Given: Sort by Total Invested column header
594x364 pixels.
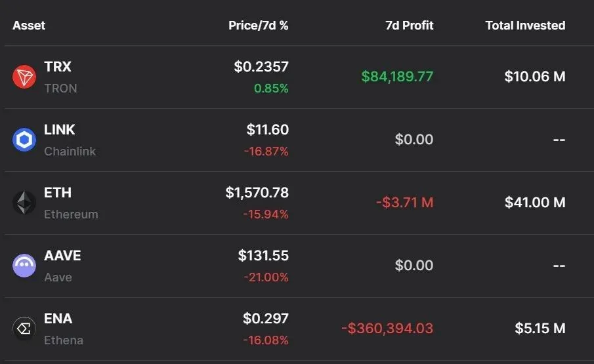Looking at the screenshot, I should pyautogui.click(x=525, y=26).
